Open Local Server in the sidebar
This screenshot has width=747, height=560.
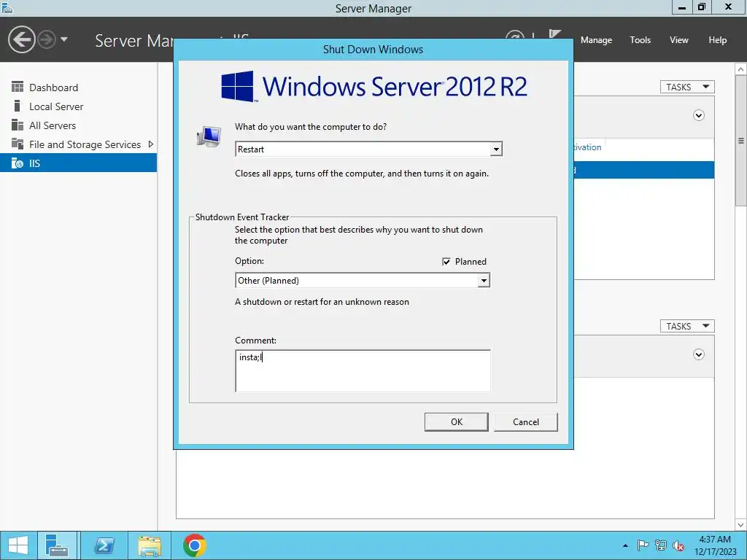(x=56, y=106)
